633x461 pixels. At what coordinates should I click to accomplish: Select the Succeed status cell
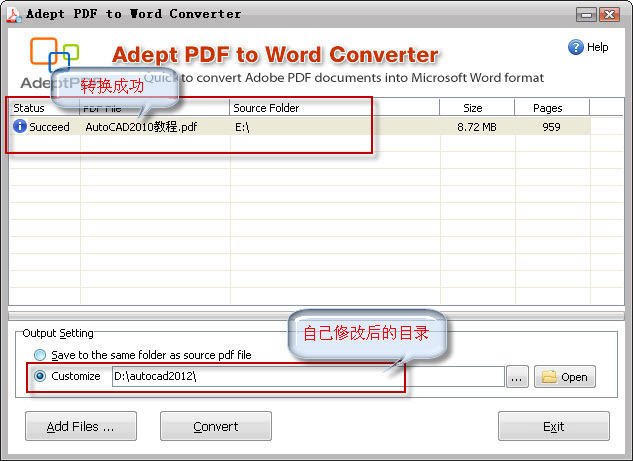(x=45, y=126)
